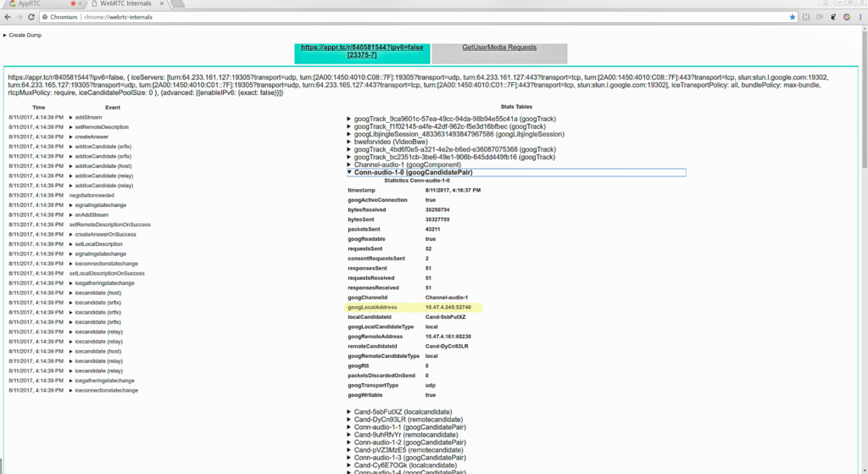Click the site info icon beside Chromium

(x=45, y=16)
